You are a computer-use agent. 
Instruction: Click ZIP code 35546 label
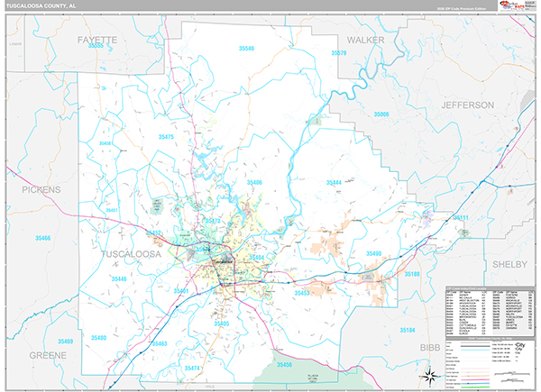[x=246, y=49]
